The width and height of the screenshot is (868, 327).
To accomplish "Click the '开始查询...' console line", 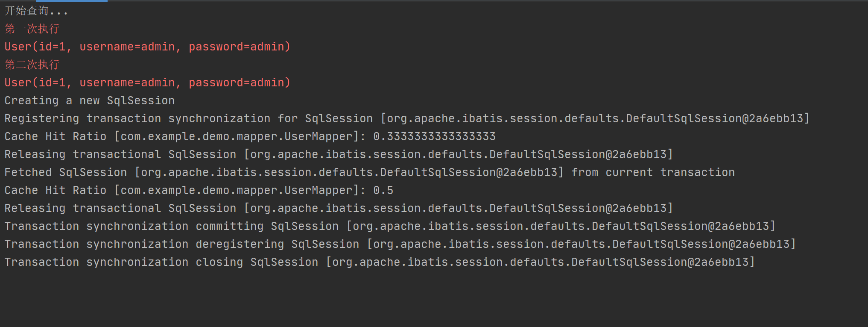I will 36,11.
